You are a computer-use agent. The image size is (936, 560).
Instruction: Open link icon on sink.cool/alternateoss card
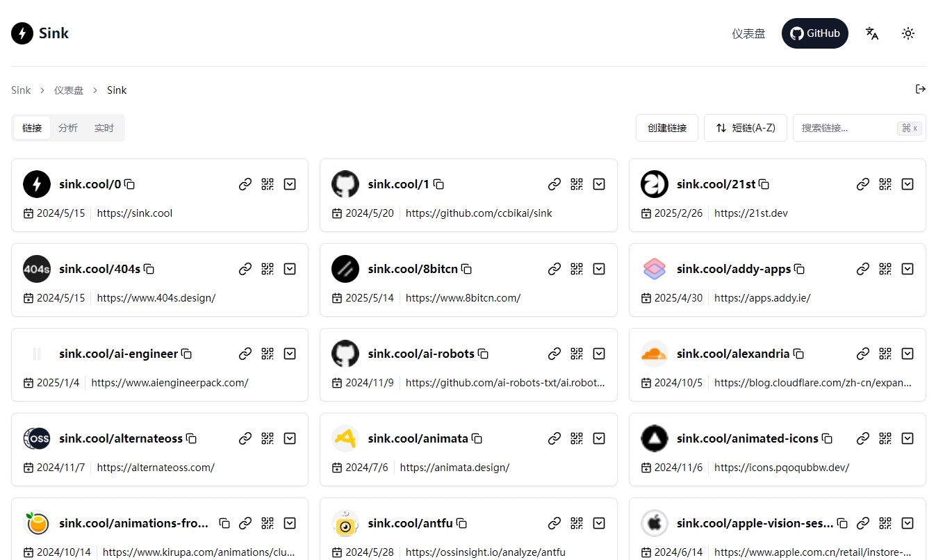click(x=245, y=438)
